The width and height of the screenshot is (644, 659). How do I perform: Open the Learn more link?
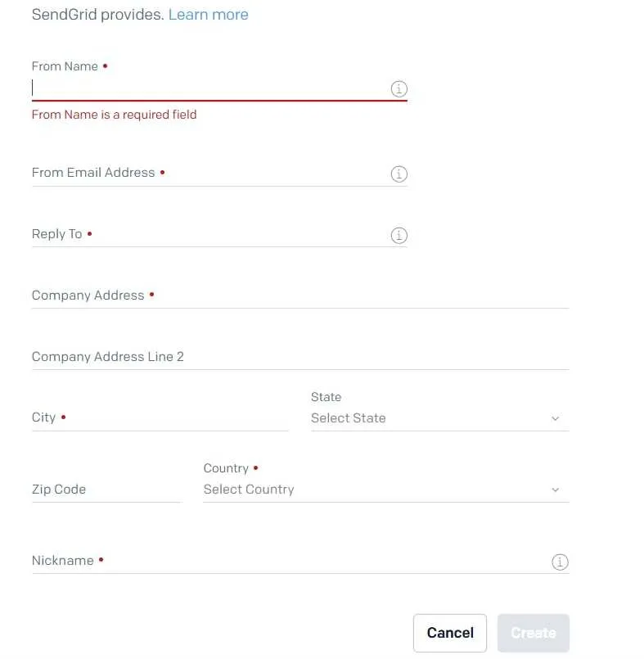tap(209, 15)
